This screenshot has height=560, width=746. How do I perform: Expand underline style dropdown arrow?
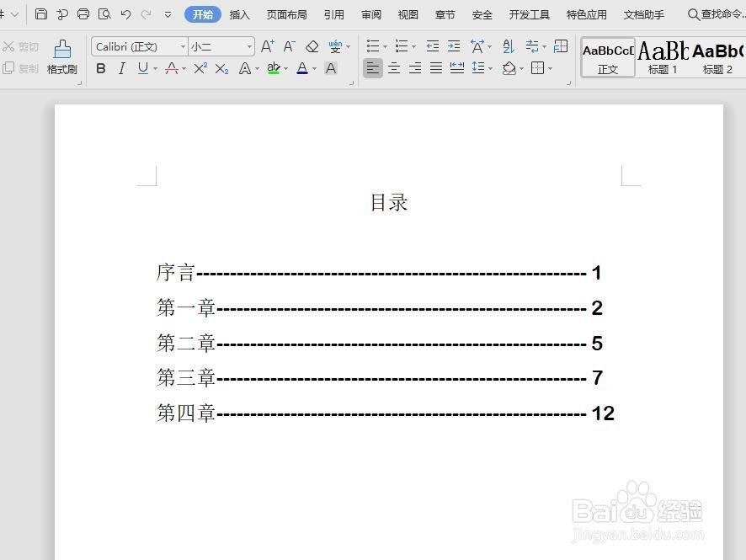point(156,69)
